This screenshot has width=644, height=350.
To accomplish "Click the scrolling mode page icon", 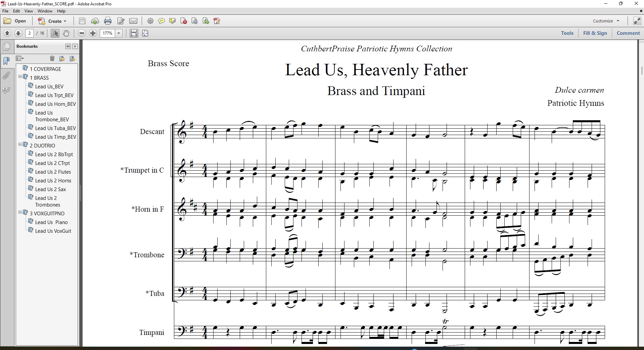I will (x=134, y=33).
